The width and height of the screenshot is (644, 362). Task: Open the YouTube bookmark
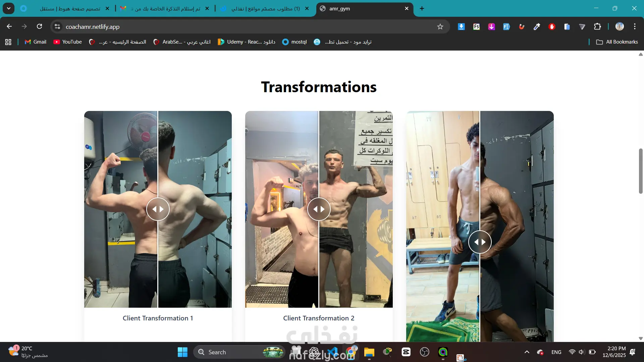pyautogui.click(x=68, y=42)
